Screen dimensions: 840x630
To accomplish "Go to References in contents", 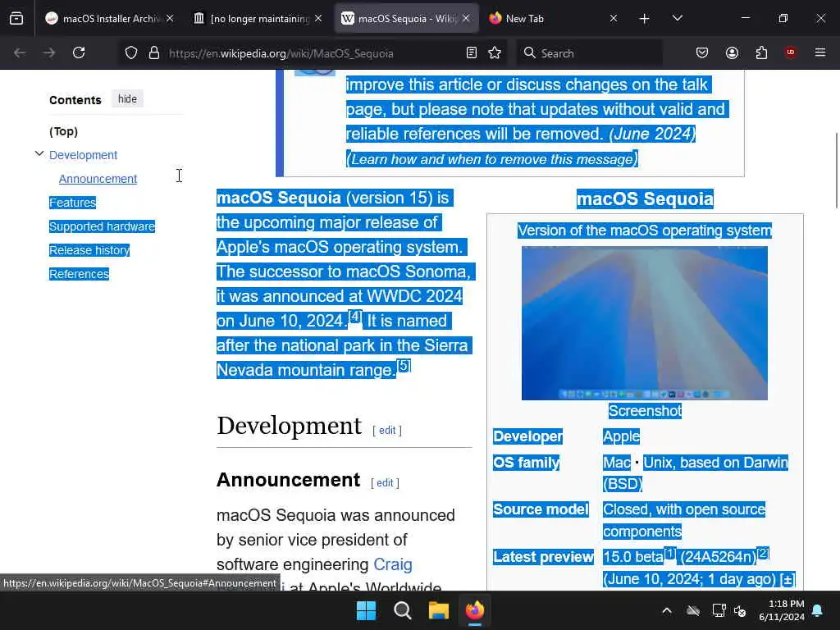I will click(x=79, y=274).
